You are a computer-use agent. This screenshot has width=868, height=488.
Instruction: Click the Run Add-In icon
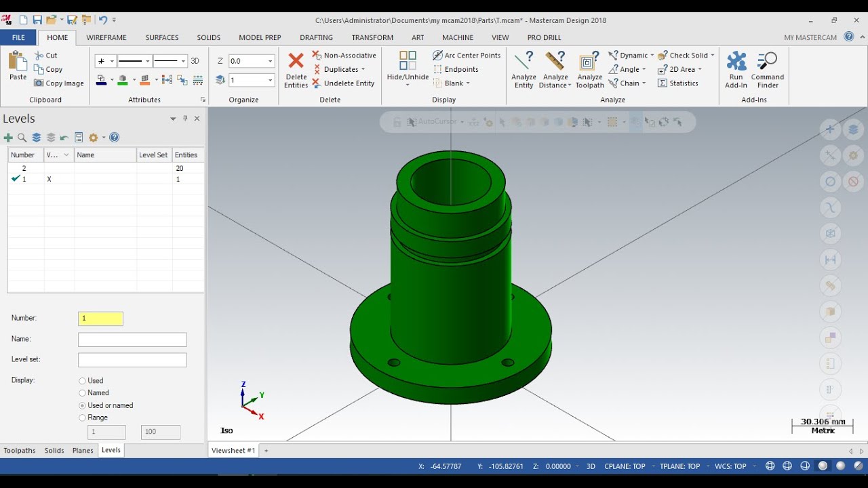(x=736, y=61)
